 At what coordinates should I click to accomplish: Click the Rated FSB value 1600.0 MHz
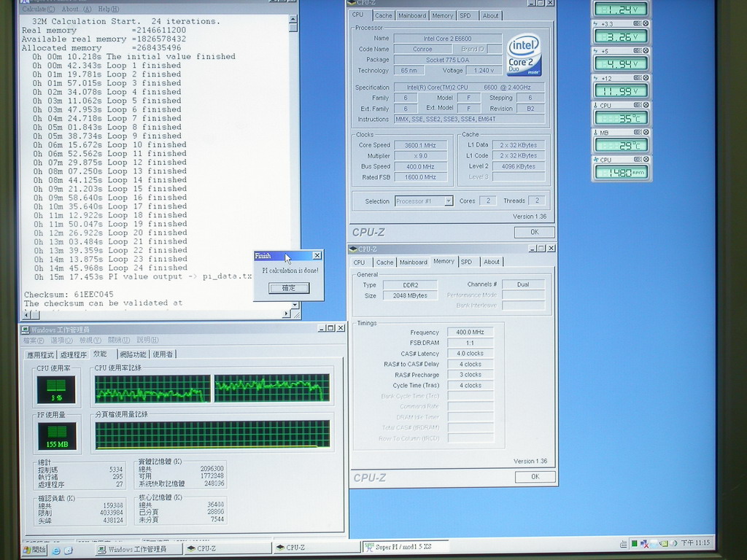(419, 177)
